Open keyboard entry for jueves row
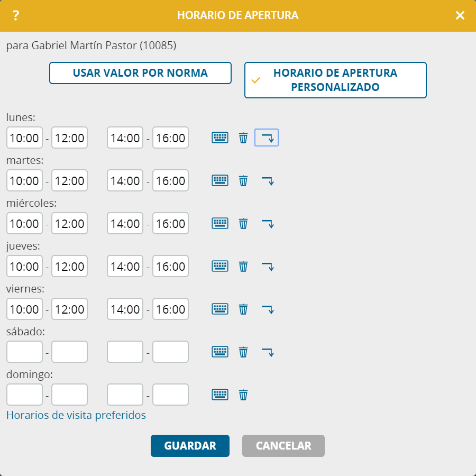This screenshot has width=476, height=476. pos(220,266)
